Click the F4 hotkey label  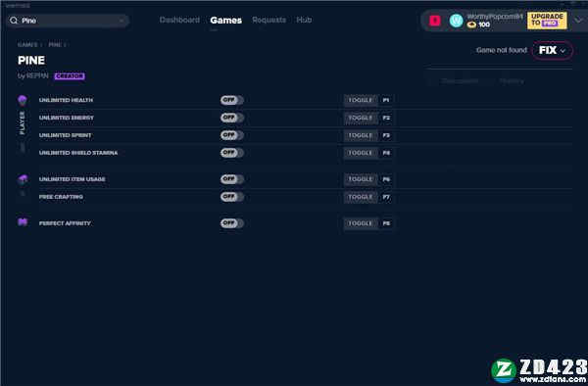pos(386,153)
